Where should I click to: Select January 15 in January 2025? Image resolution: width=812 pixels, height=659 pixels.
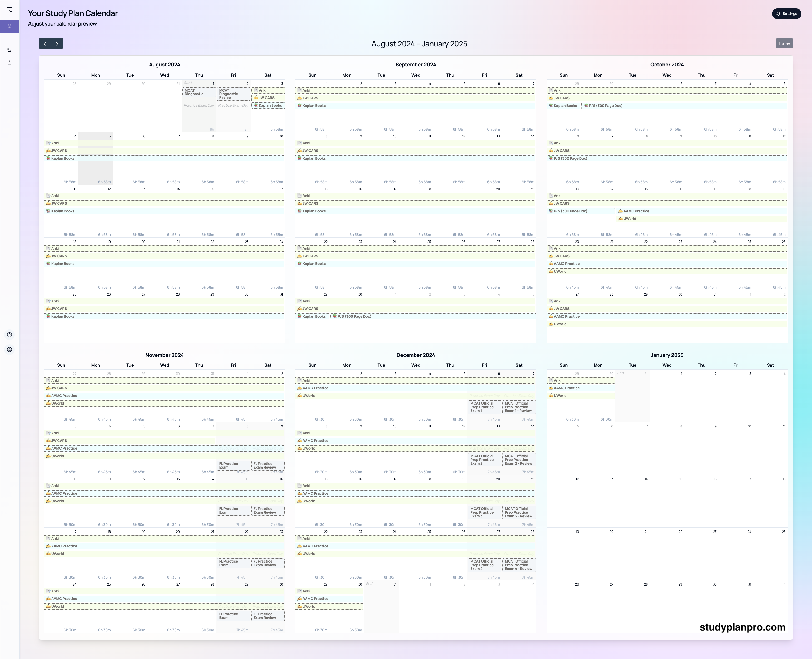coord(667,501)
